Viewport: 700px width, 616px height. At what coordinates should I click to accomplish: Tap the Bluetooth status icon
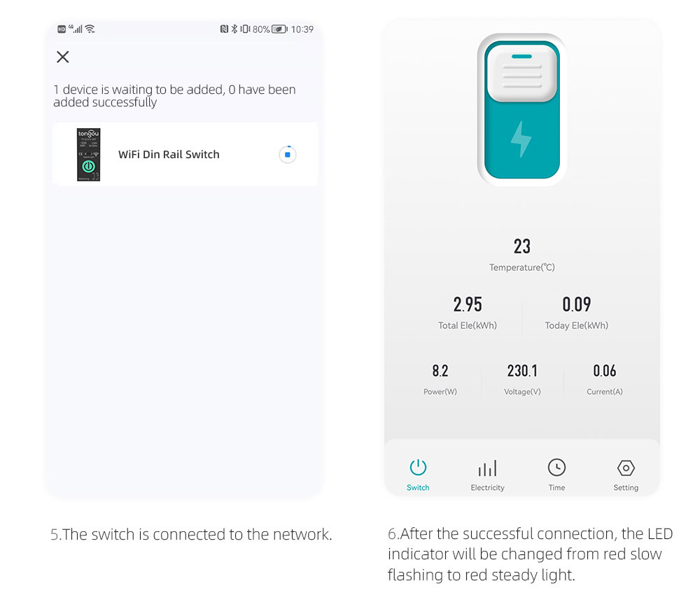point(234,29)
